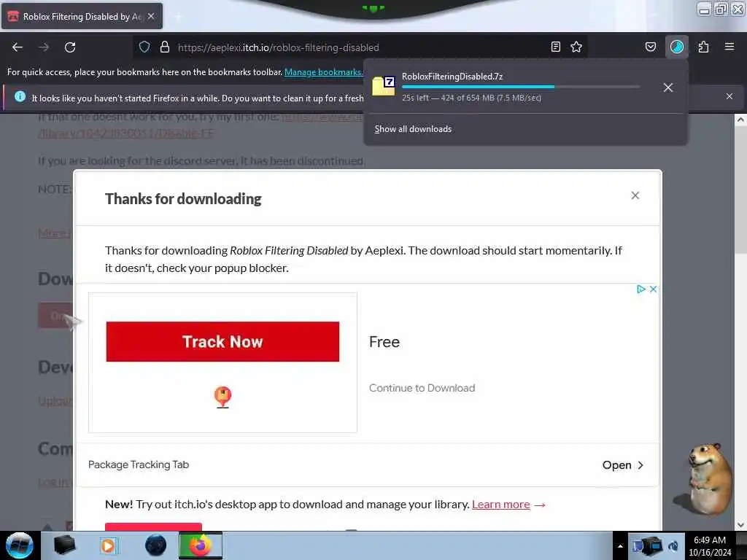Open the Windows Start orb
This screenshot has width=747, height=560.
(20, 545)
